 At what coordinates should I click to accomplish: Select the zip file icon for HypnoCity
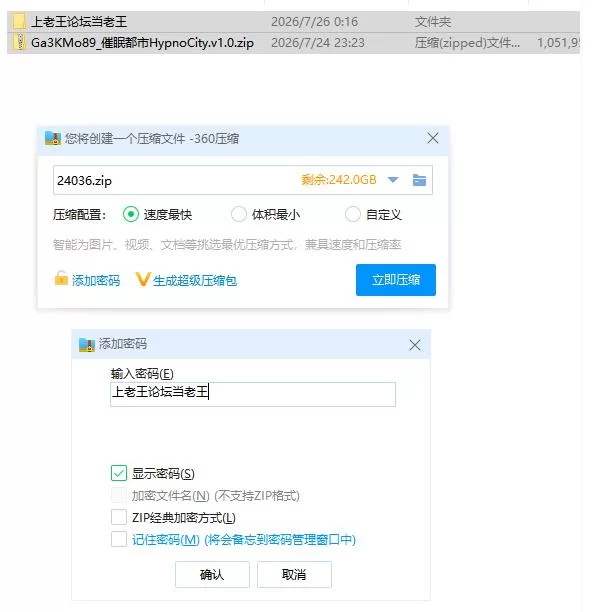[19, 42]
